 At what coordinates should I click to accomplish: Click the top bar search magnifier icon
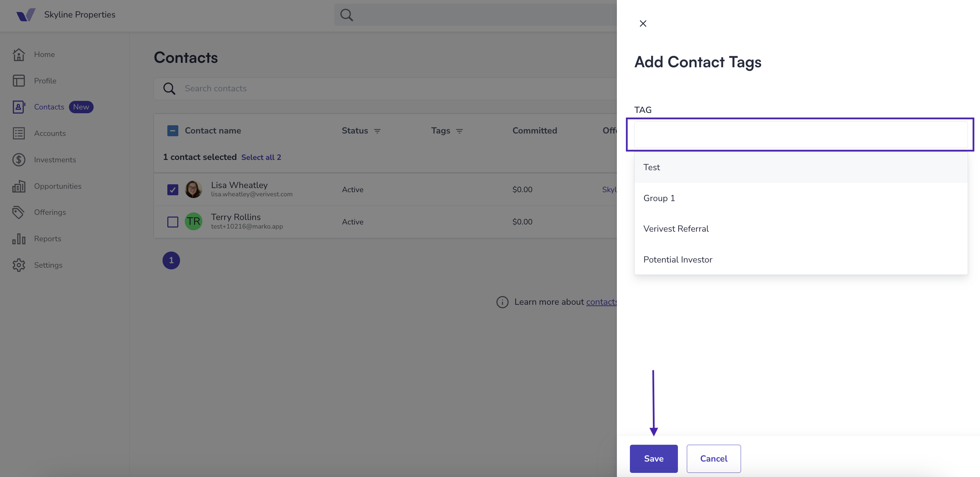[347, 15]
